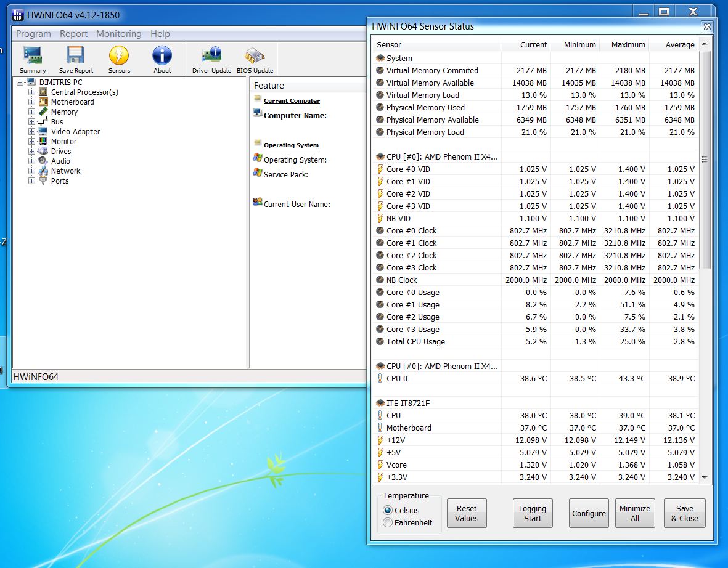Expand the Motherboard tree node
This screenshot has width=728, height=568.
coord(31,102)
